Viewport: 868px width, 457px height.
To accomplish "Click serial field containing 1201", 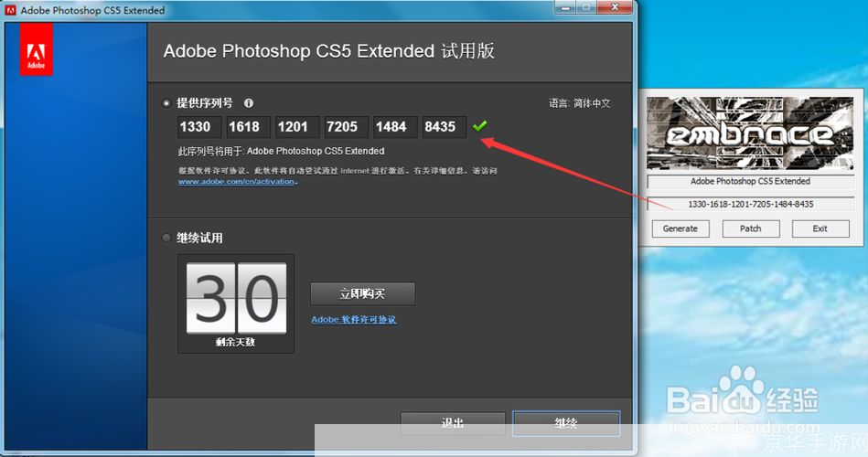I will click(x=297, y=127).
